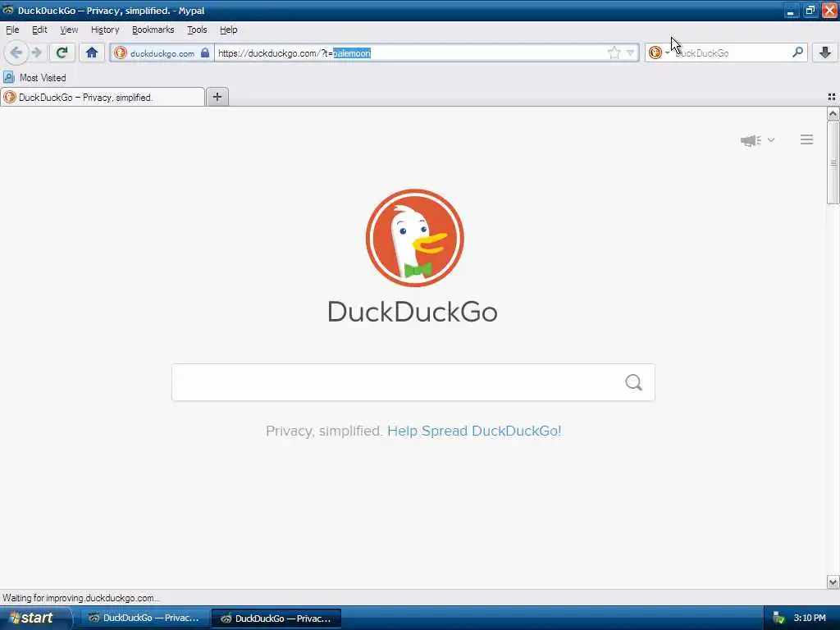
Task: Open the Help Spread DuckDuckGo! link
Action: coord(474,431)
